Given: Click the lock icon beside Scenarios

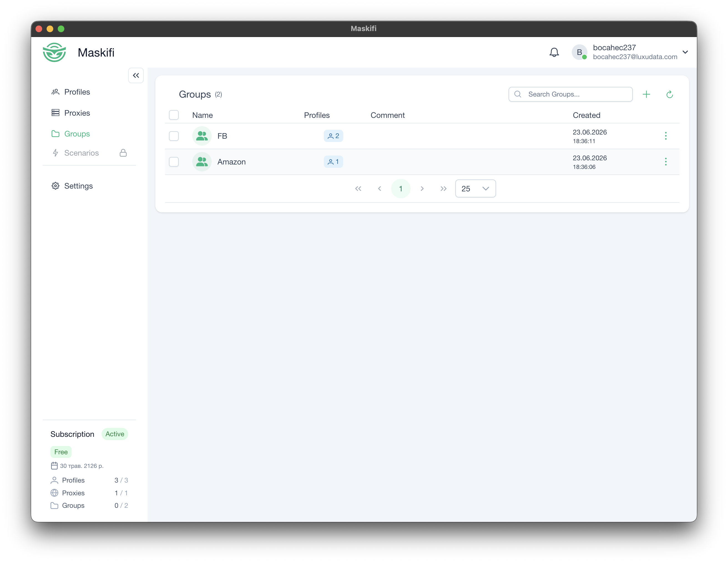Looking at the screenshot, I should [x=123, y=153].
